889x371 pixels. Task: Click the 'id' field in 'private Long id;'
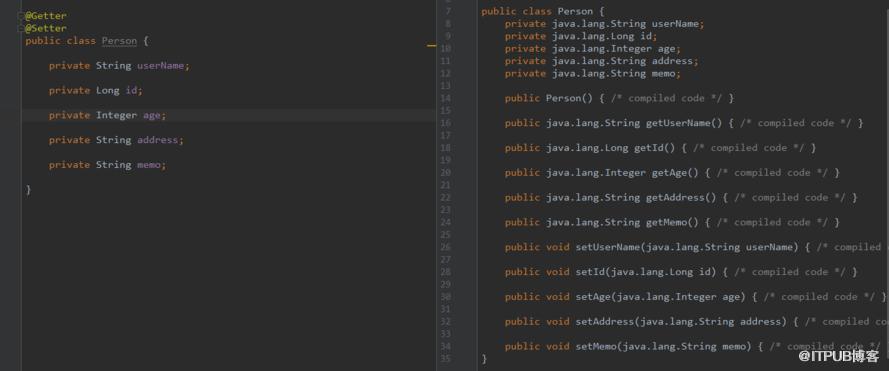[132, 91]
